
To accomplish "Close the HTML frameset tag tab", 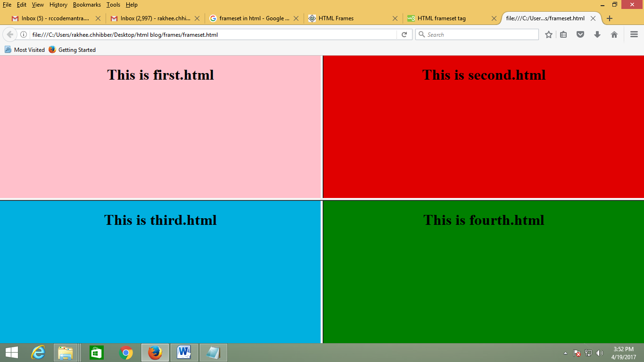I will [x=494, y=18].
